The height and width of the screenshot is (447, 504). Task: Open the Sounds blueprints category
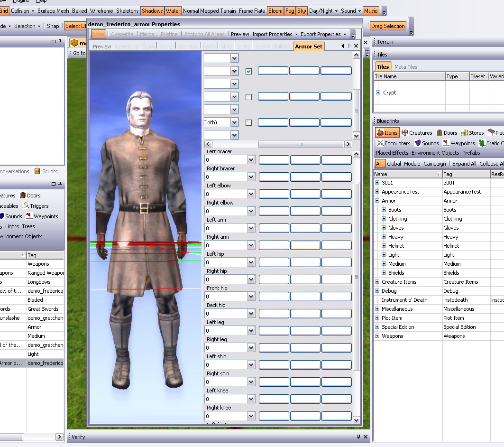(x=427, y=143)
